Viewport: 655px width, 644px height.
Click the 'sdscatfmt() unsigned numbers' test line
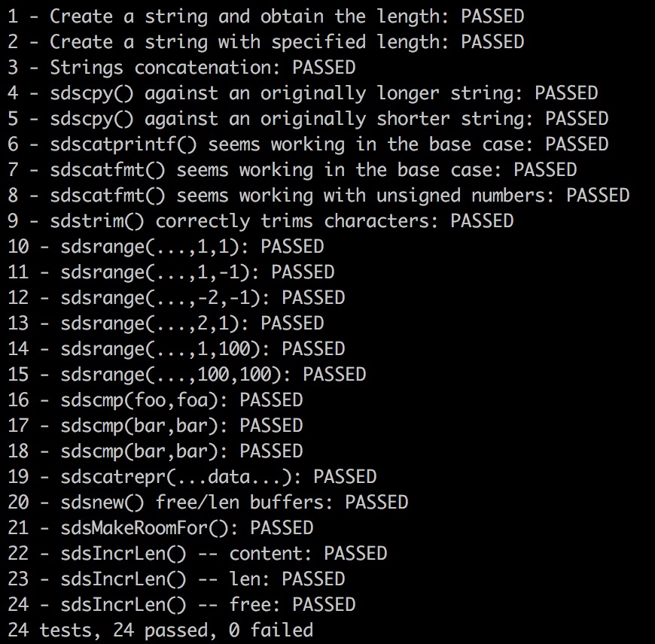[318, 196]
